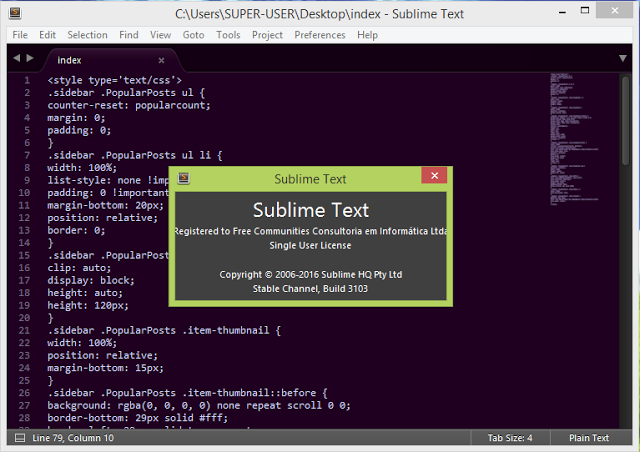Click "width: 100%;" on line 8
The height and width of the screenshot is (452, 640).
tap(82, 168)
